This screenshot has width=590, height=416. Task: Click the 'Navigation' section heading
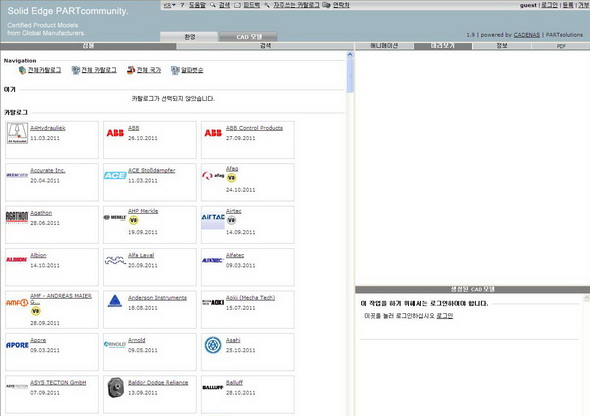pos(20,61)
